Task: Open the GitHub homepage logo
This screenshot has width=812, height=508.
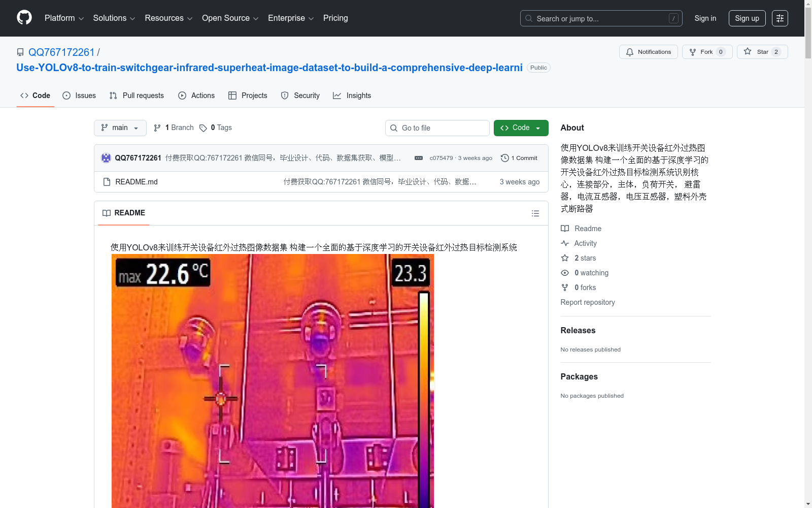Action: (x=24, y=18)
